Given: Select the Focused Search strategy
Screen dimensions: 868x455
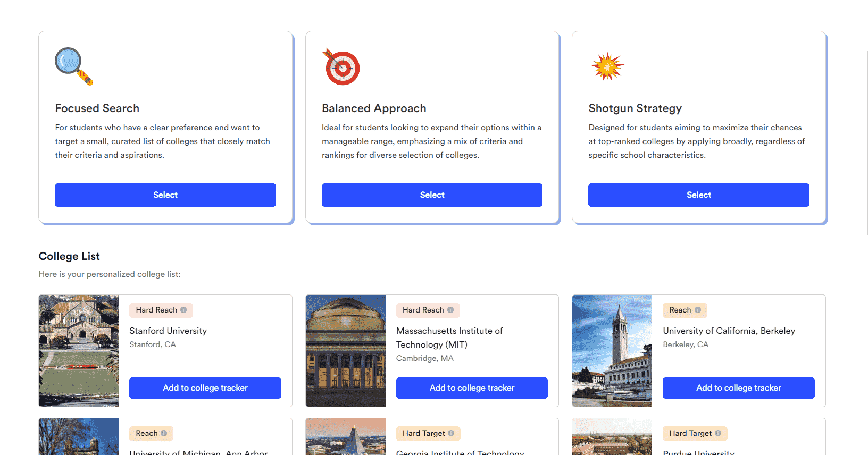Looking at the screenshot, I should tap(165, 195).
